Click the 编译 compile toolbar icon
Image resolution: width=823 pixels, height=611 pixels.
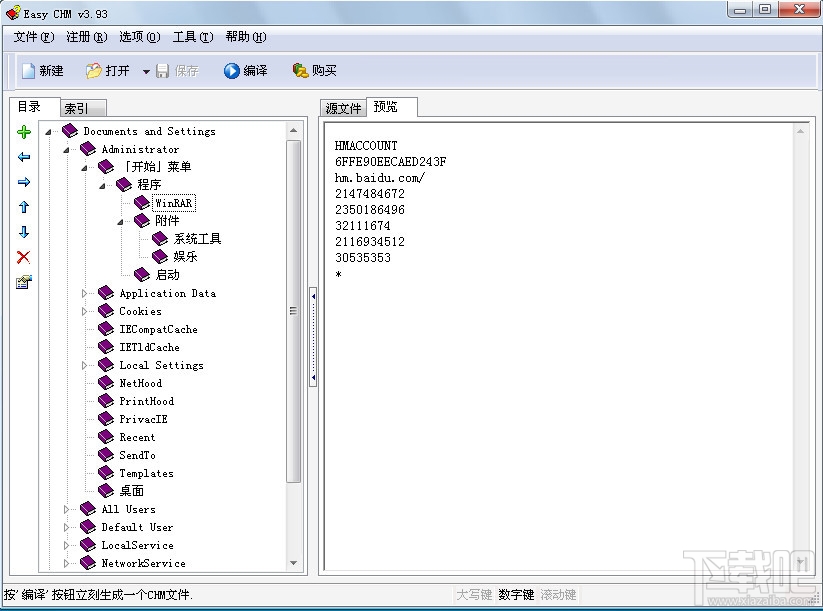(x=245, y=70)
